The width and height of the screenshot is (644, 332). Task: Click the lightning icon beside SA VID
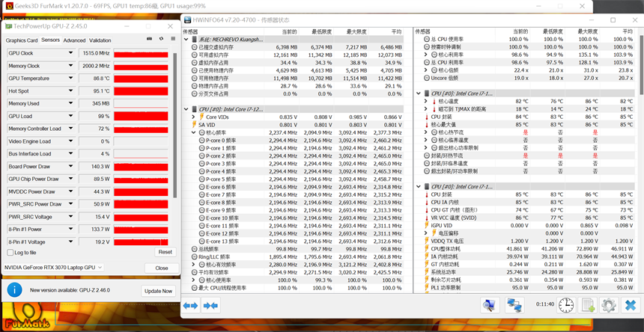(194, 125)
